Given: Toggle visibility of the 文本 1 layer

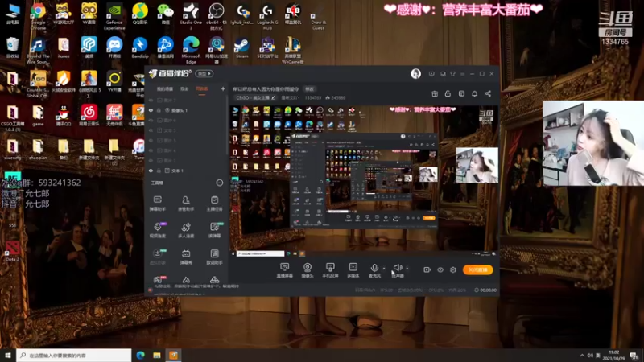Looking at the screenshot, I should (151, 171).
